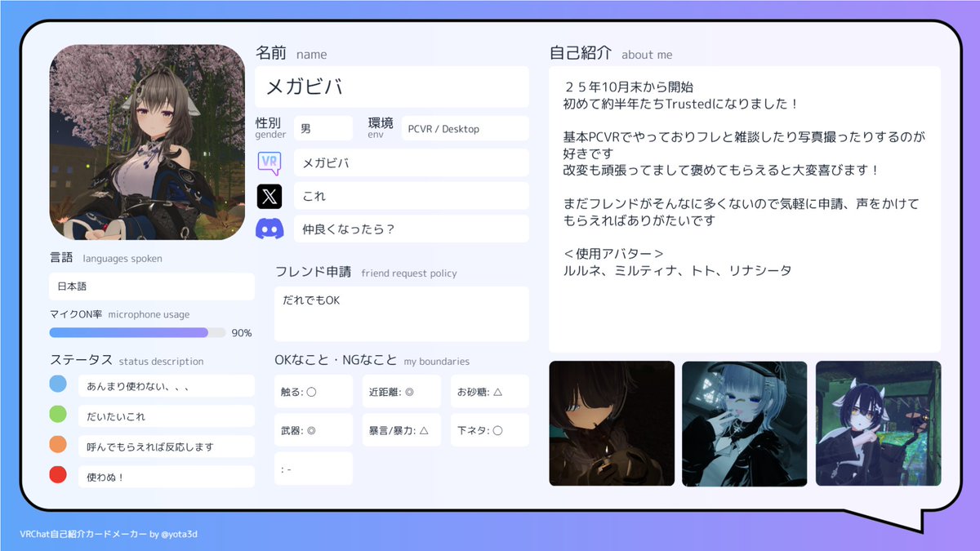Adjust the microphone ON rate bar
This screenshot has width=980, height=551.
click(137, 332)
